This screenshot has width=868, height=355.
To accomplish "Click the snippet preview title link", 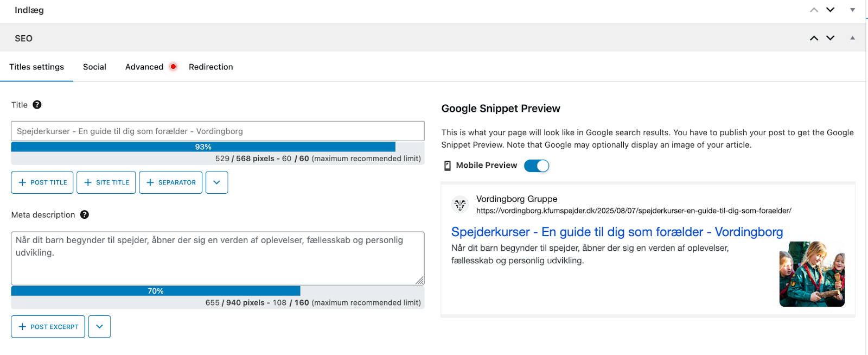I will tap(617, 232).
